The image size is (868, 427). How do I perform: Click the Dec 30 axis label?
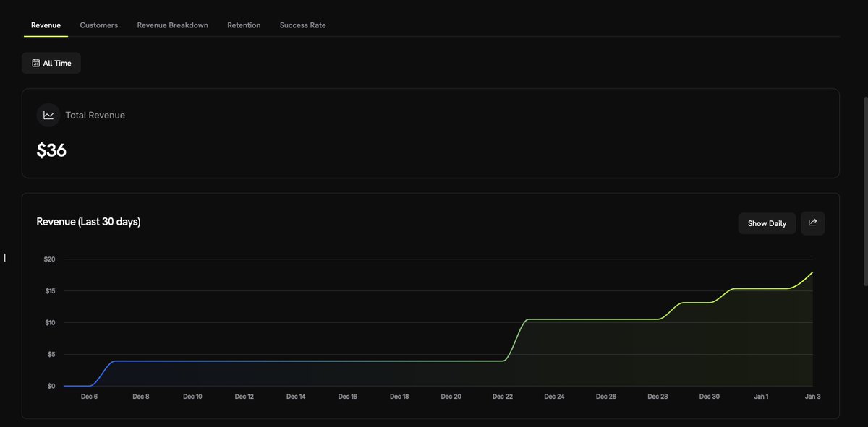pyautogui.click(x=710, y=397)
